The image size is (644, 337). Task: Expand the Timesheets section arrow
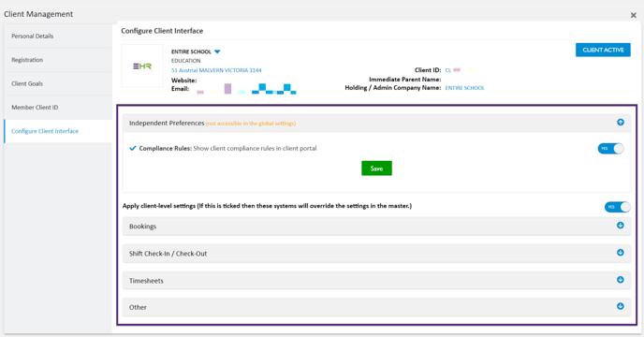coord(621,280)
